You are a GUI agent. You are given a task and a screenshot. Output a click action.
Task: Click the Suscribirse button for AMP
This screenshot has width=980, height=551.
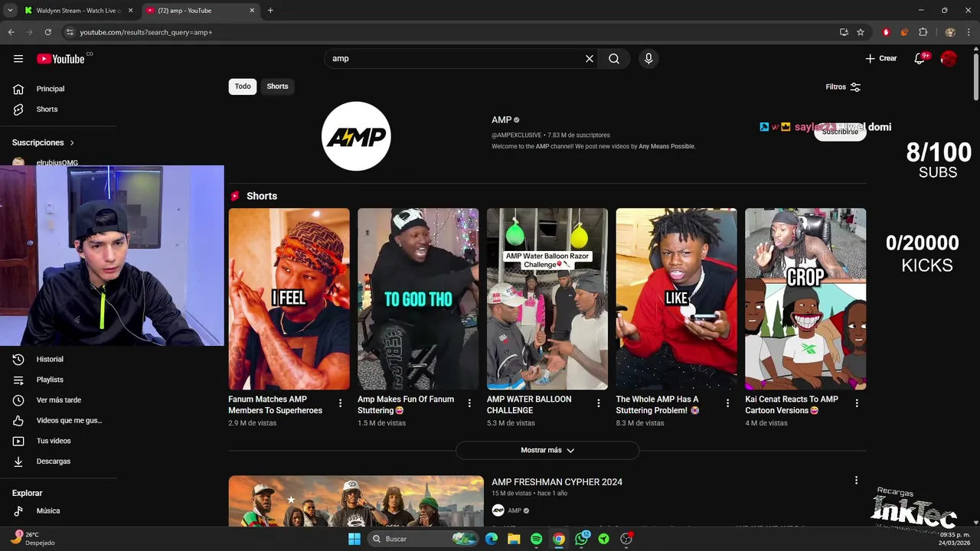[x=840, y=132]
